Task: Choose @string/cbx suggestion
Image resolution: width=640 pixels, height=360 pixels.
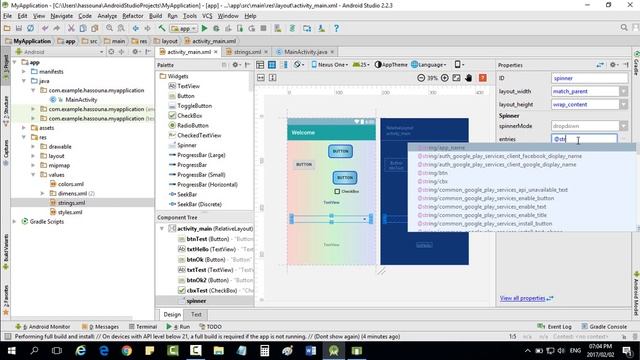Action: click(x=433, y=181)
